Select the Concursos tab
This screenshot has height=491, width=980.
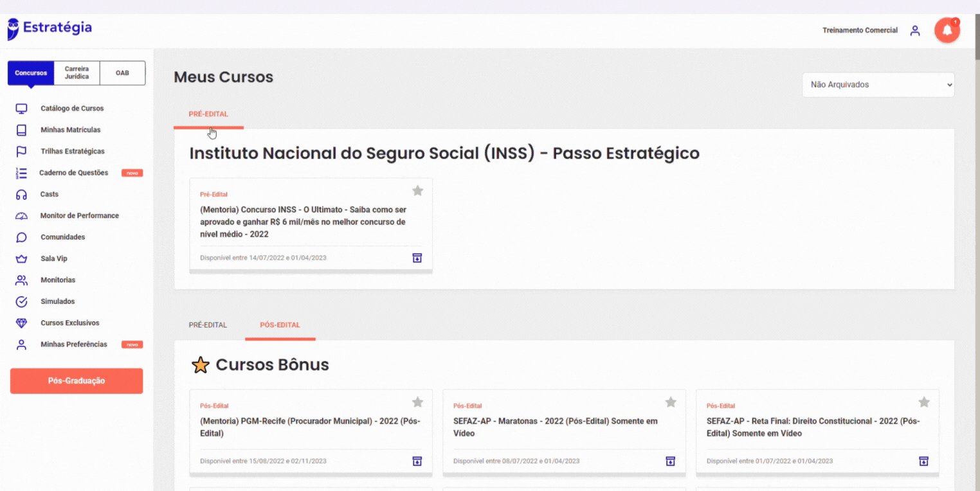(x=31, y=73)
